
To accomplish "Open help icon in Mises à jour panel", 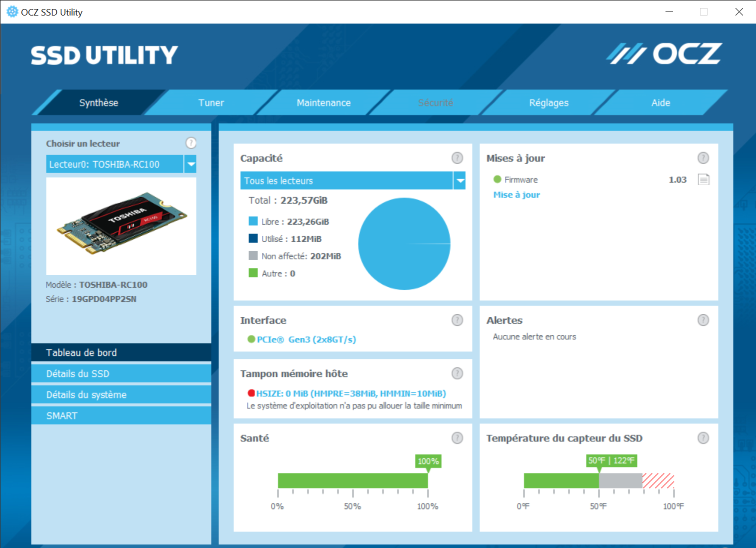I will (703, 158).
